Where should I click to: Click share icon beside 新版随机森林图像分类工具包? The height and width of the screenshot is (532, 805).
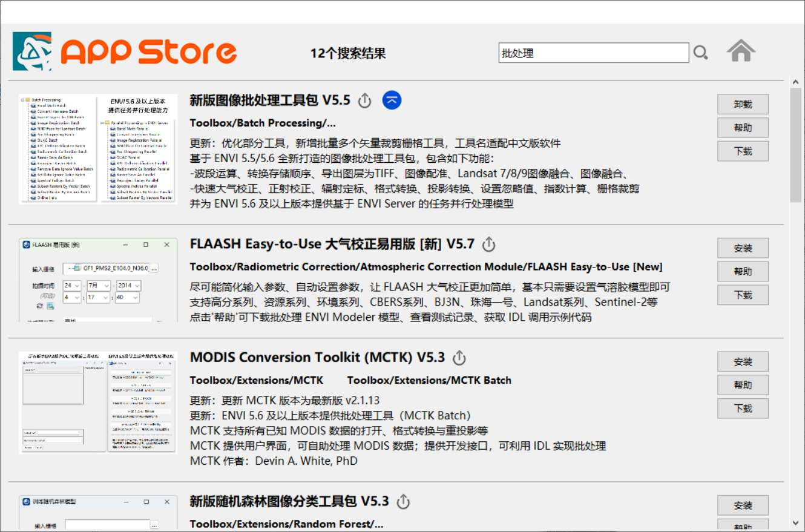(x=404, y=502)
